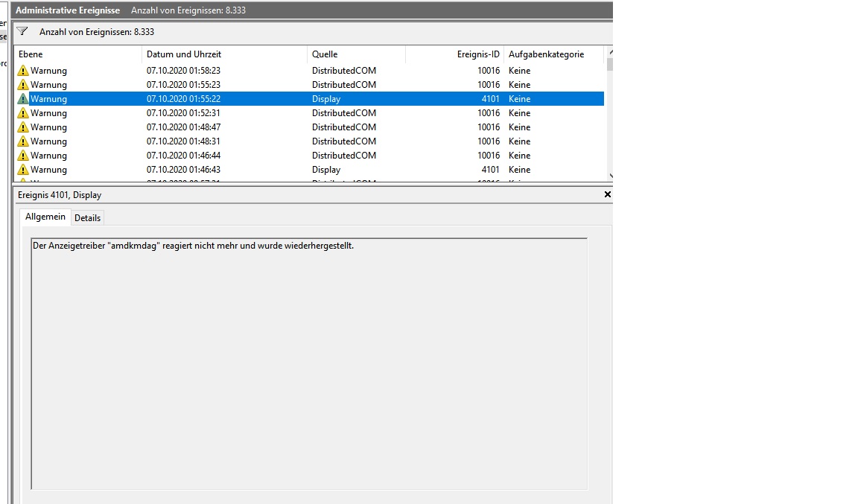Click Display source in the 01:55:22 row
The width and height of the screenshot is (858, 504).
(x=326, y=99)
